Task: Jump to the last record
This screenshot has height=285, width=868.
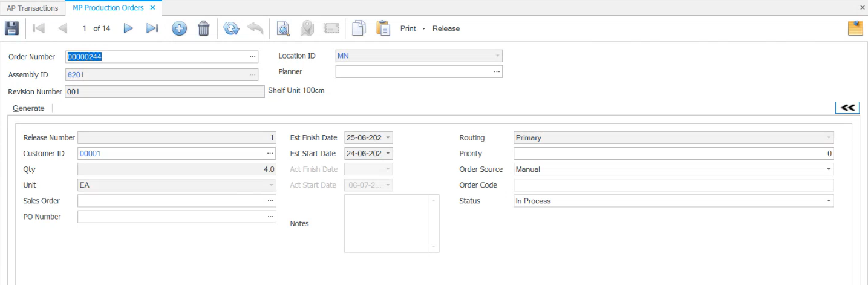Action: pos(152,28)
